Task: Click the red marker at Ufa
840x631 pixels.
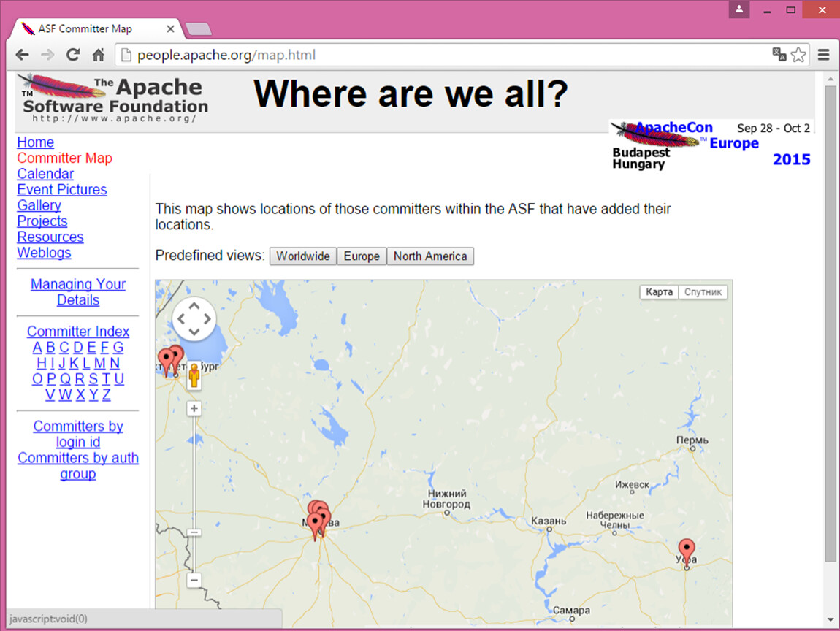Action: pyautogui.click(x=687, y=549)
